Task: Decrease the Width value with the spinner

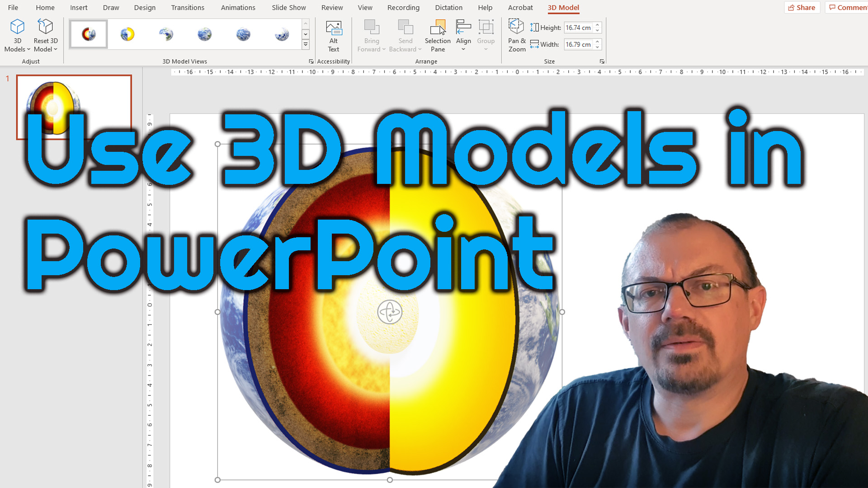Action: click(x=597, y=47)
